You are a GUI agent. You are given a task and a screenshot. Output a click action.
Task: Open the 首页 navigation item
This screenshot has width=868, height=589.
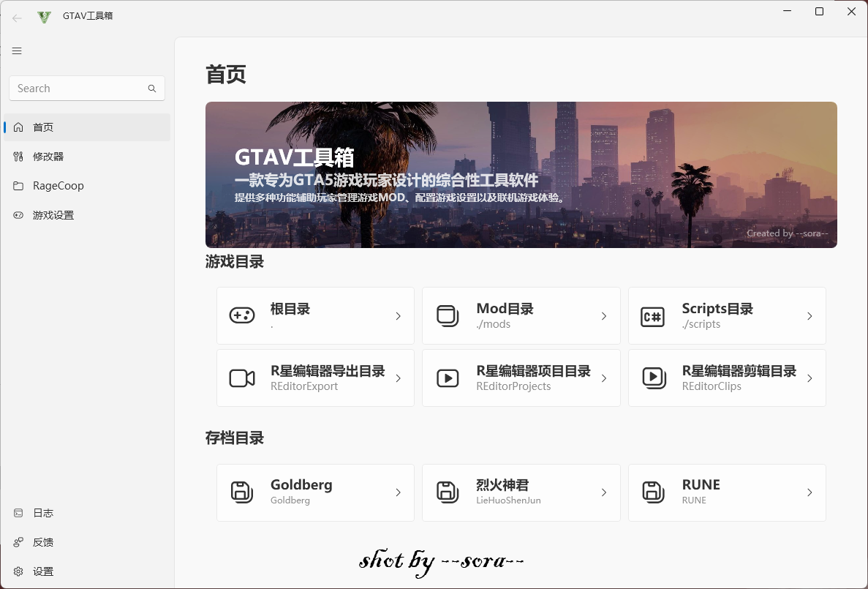click(87, 127)
